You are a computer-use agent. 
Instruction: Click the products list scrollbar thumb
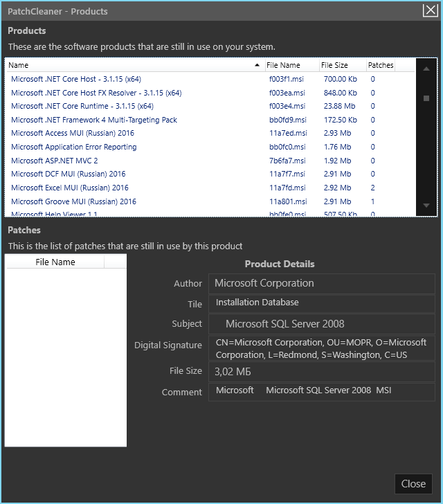[426, 98]
